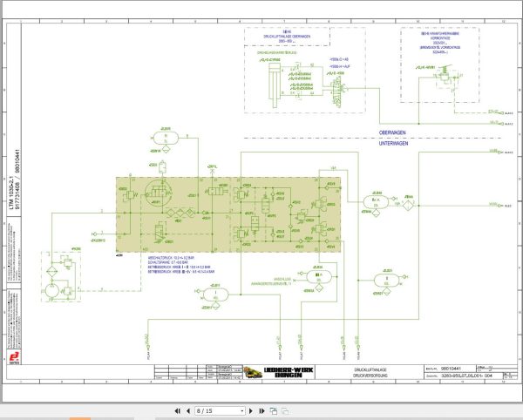The height and width of the screenshot is (420, 523).
Task: Click the vertical '917731408 / 98010441' text
Action: pos(17,179)
